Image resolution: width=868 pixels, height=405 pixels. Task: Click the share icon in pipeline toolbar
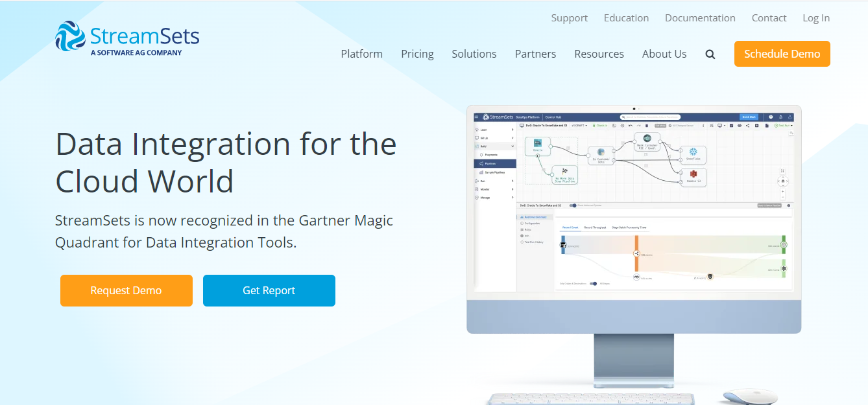(x=747, y=125)
